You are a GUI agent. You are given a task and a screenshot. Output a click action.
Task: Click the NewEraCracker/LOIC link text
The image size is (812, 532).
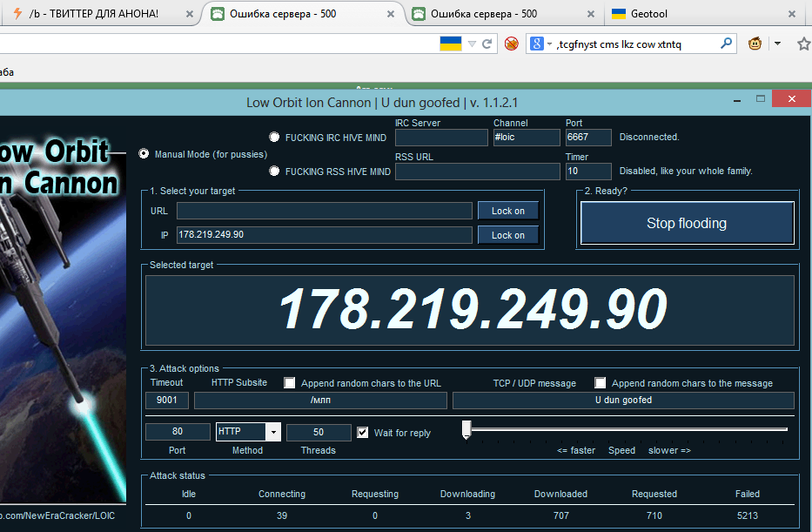(57, 515)
